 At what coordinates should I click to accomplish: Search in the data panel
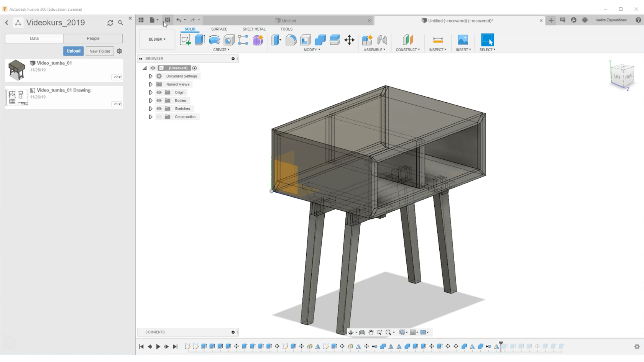pyautogui.click(x=120, y=23)
